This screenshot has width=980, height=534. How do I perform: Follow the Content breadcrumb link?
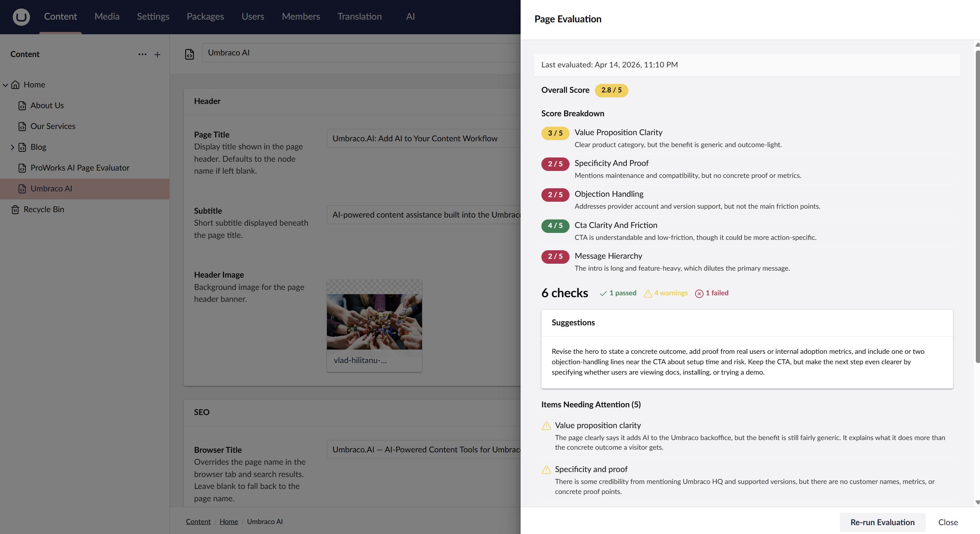click(x=198, y=521)
